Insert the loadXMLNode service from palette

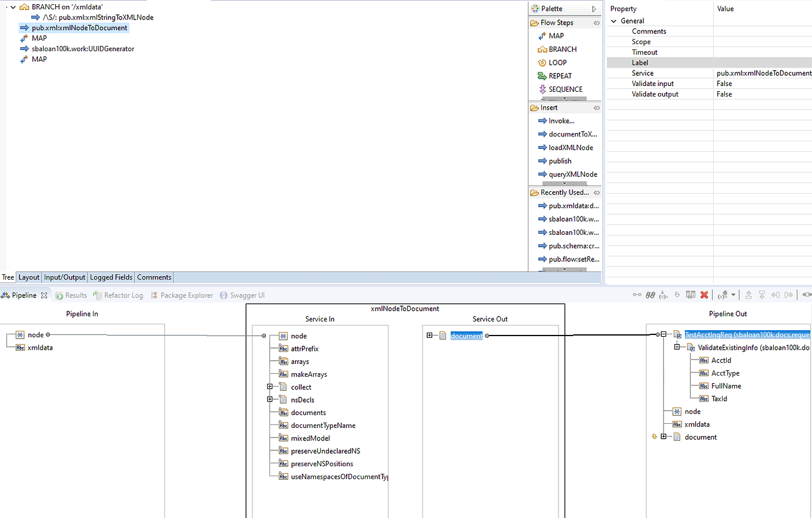[571, 148]
